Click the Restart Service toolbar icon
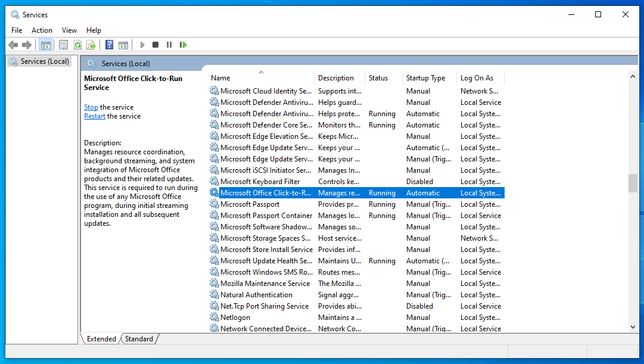 tap(183, 45)
